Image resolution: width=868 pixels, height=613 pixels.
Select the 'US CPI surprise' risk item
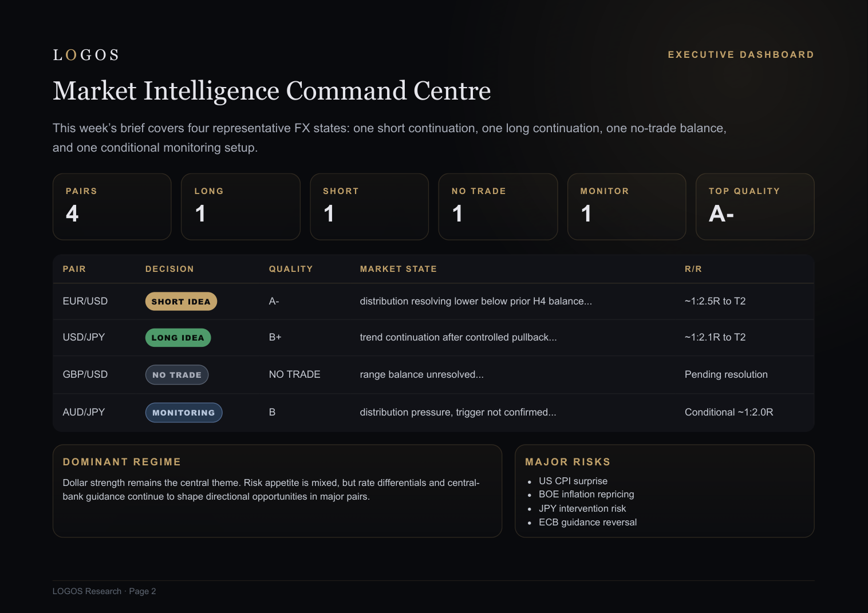573,481
